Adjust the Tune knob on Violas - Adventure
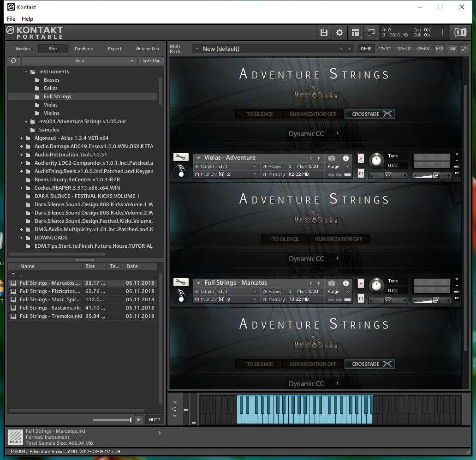Screen dimensions: 476x460 (376, 160)
